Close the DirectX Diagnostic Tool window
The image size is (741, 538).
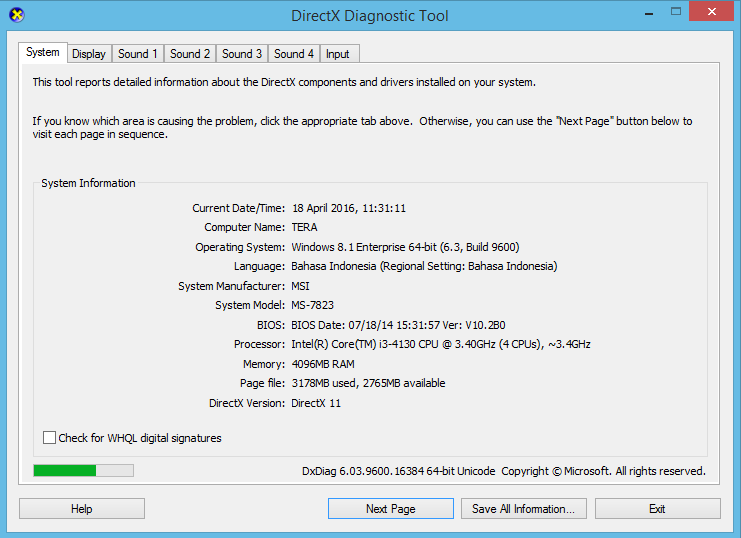(712, 12)
